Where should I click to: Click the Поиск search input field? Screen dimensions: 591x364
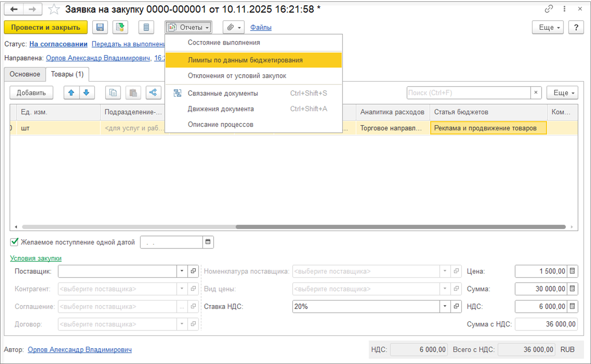pyautogui.click(x=468, y=93)
